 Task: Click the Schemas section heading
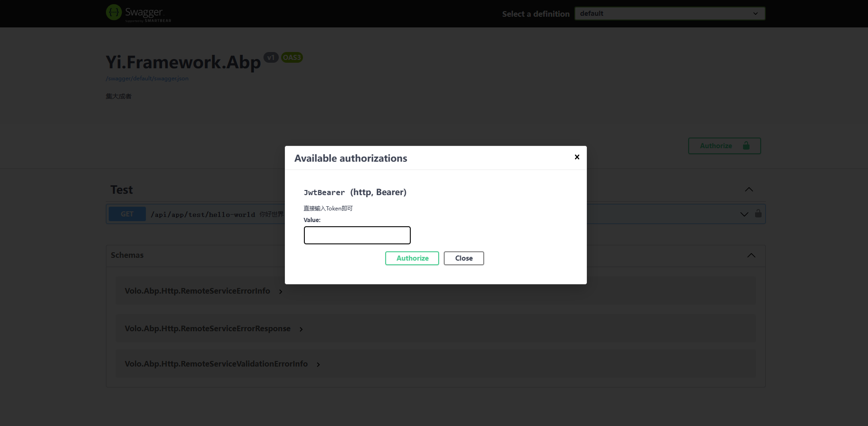(x=127, y=255)
